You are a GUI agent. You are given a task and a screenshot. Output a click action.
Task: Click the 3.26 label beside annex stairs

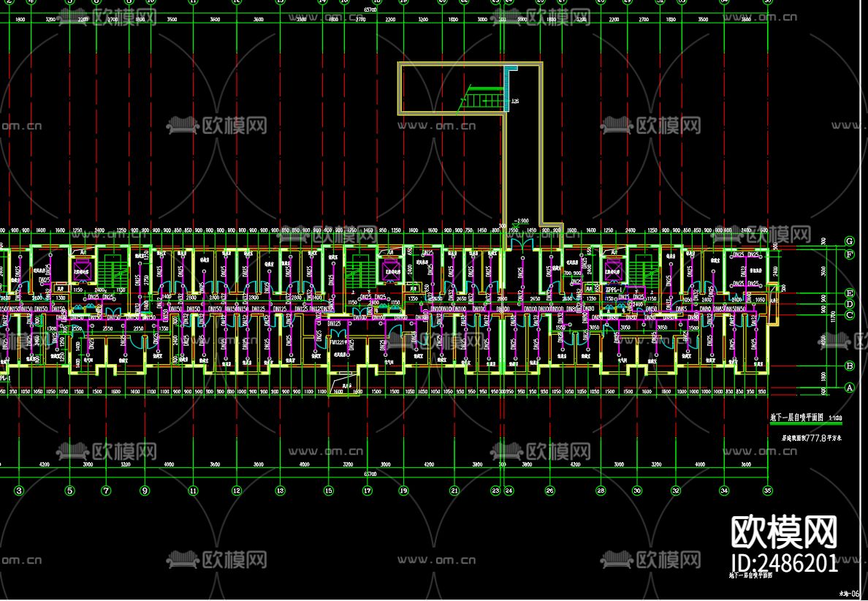click(x=515, y=102)
